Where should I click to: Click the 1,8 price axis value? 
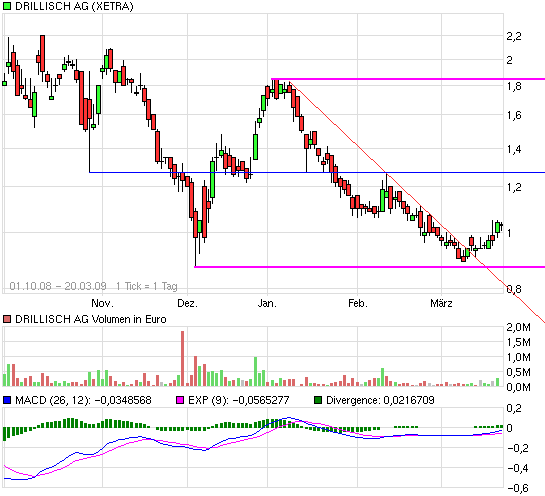click(514, 86)
